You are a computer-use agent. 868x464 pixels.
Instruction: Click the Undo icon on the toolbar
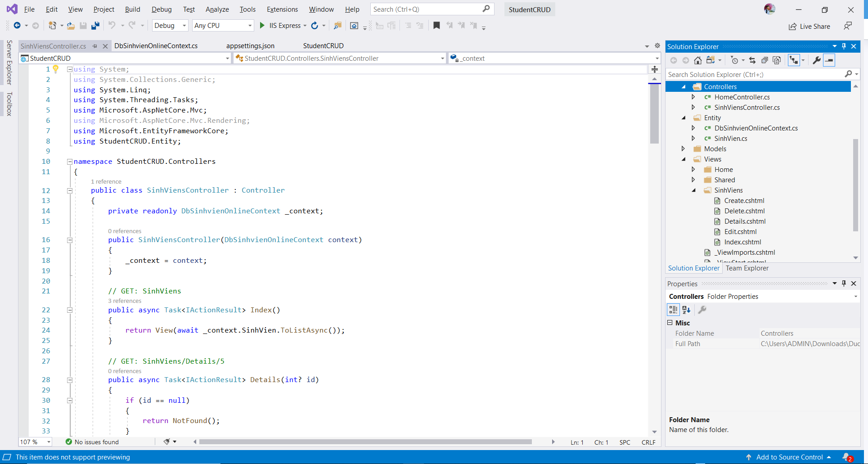pos(112,25)
